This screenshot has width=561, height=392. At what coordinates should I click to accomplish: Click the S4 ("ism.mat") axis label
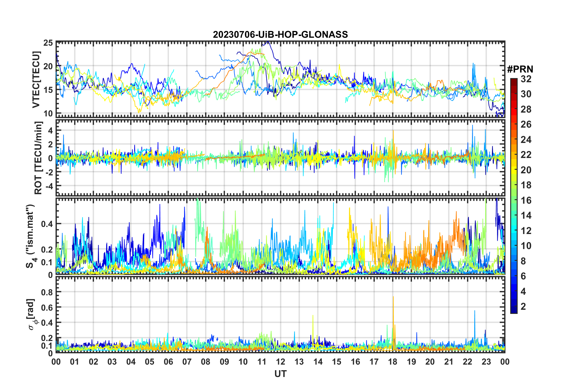point(30,236)
